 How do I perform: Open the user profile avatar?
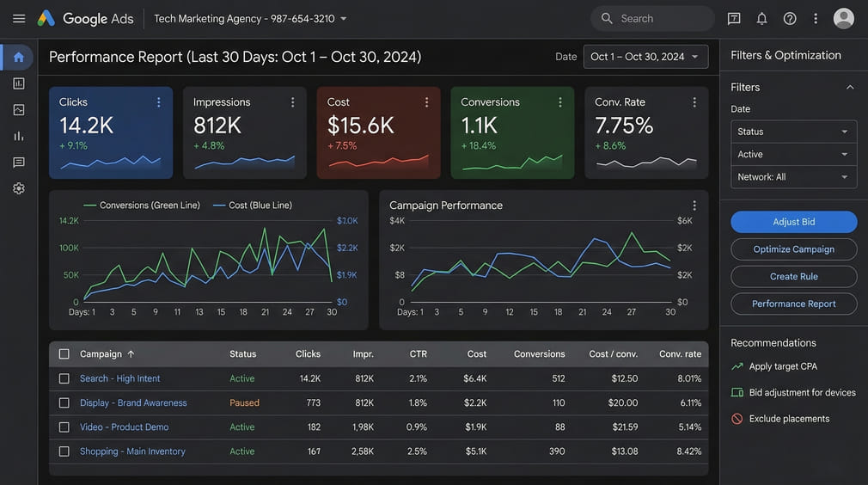[844, 18]
